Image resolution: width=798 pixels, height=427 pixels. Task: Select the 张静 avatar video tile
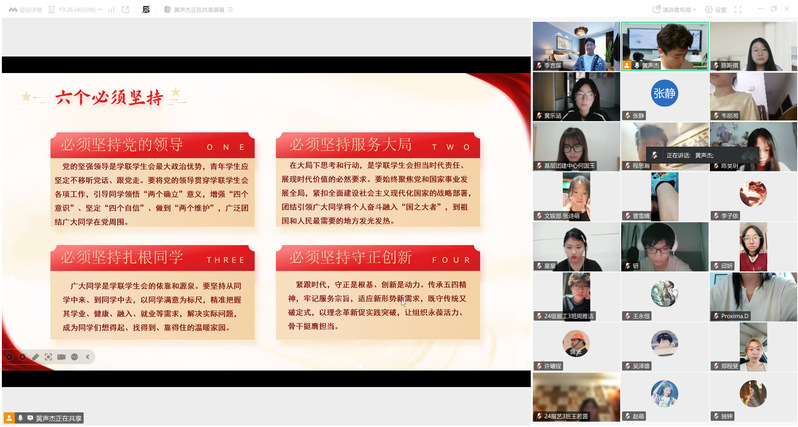point(664,96)
